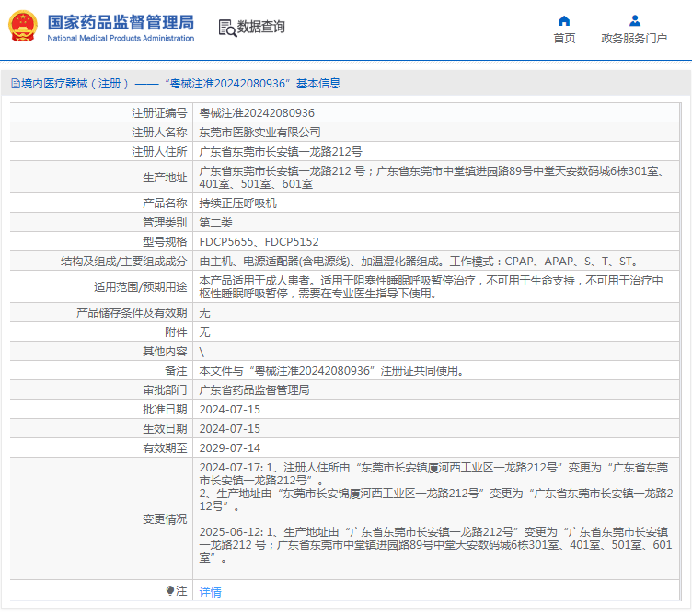The width and height of the screenshot is (692, 616).
Task: Click 国家药品监督管理局 site title
Action: click(121, 22)
